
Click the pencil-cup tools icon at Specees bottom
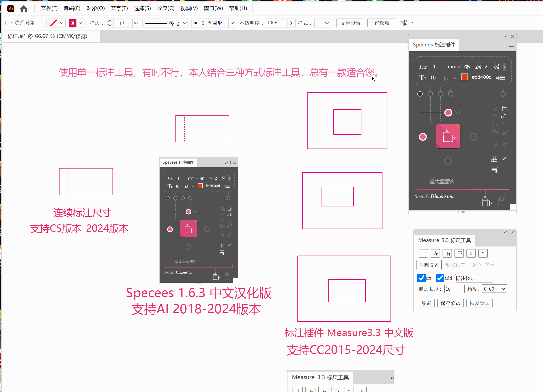click(501, 201)
